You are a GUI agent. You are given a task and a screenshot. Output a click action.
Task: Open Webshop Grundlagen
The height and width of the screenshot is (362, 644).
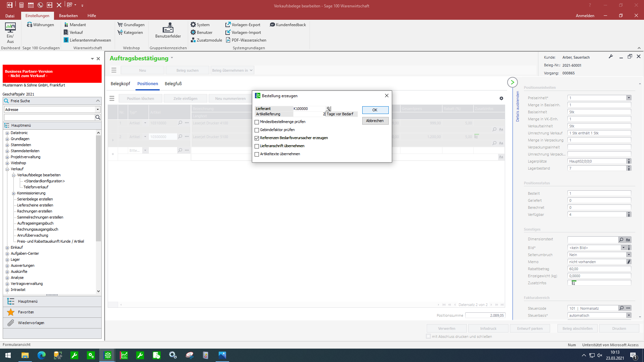(131, 25)
